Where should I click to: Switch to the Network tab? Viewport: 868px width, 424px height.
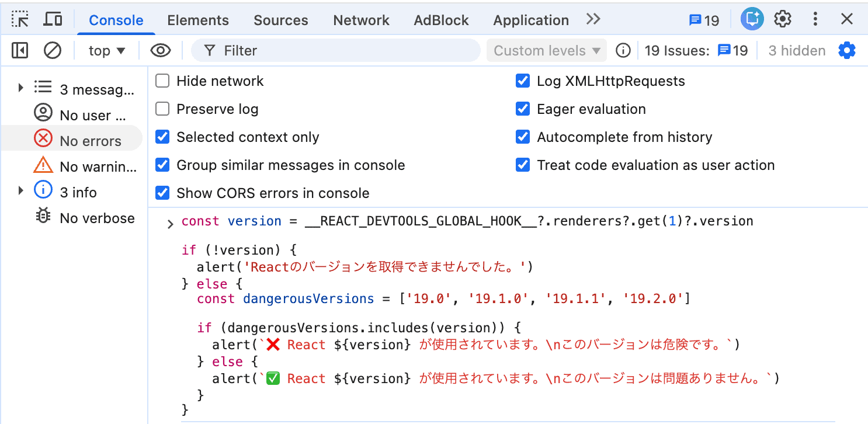click(361, 20)
